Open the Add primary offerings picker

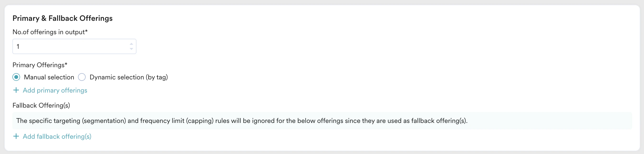tap(55, 90)
